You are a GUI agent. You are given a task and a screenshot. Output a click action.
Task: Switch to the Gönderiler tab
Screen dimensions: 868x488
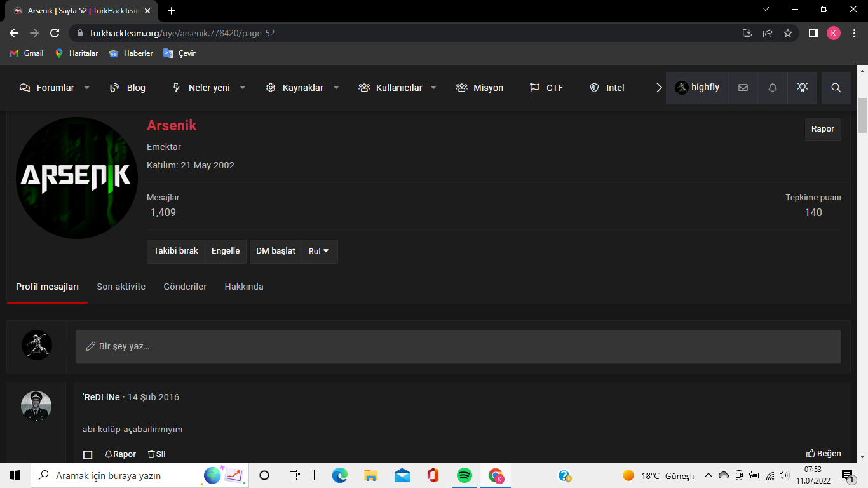coord(185,287)
